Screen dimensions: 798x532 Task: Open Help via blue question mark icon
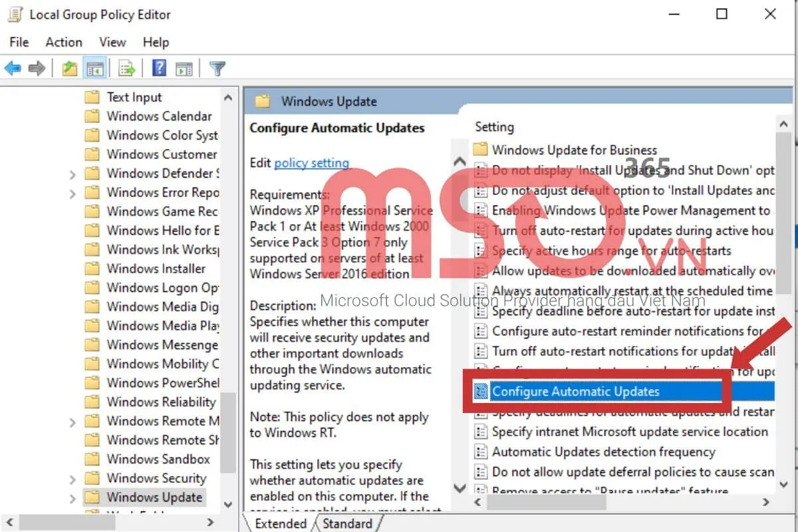pos(160,68)
